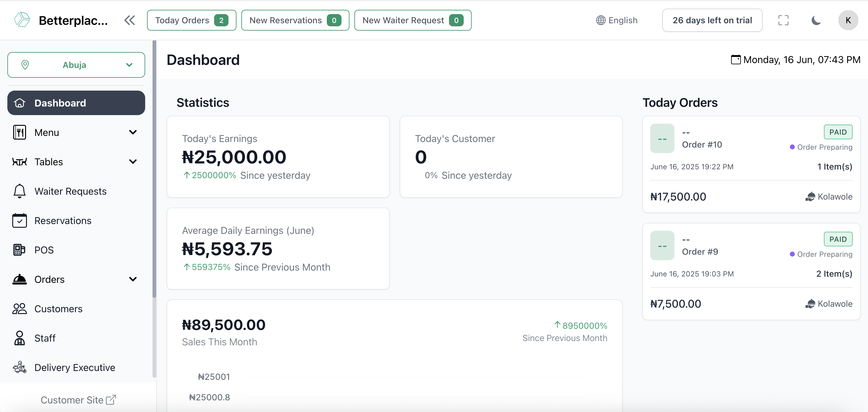Open Waiter Requests page
This screenshot has width=868, height=412.
tap(76, 191)
